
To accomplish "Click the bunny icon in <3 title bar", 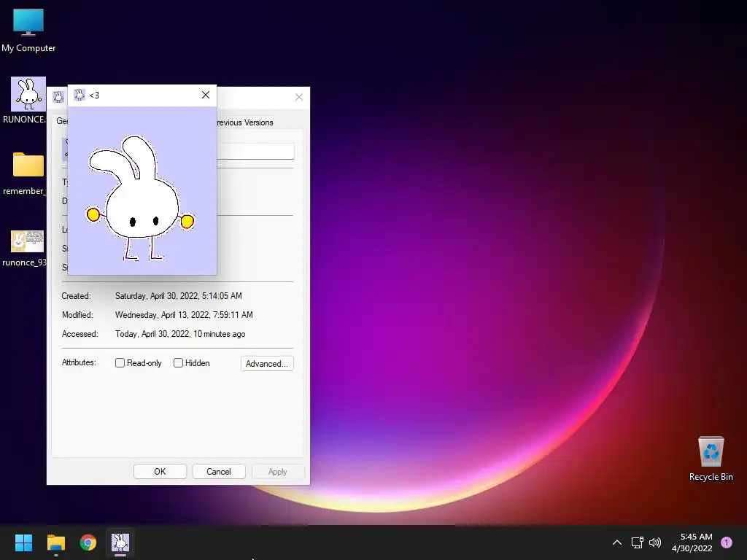I will click(80, 96).
